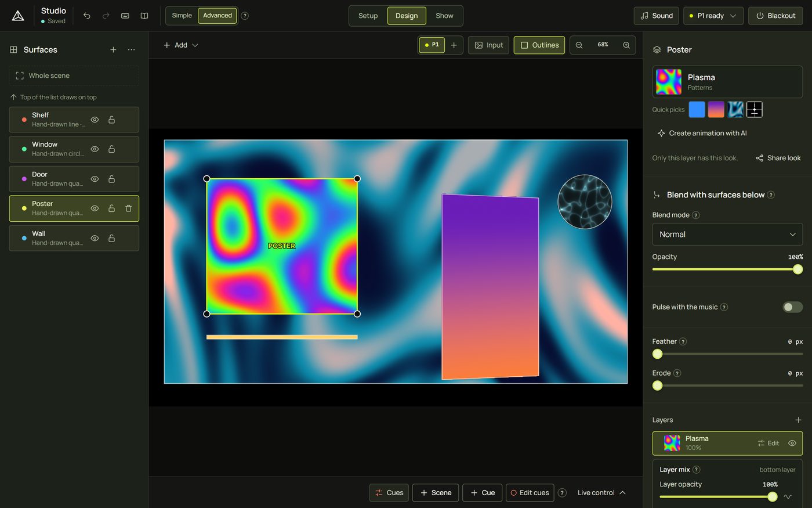The image size is (812, 508).
Task: Open the Blend mode Normal dropdown
Action: pos(727,235)
